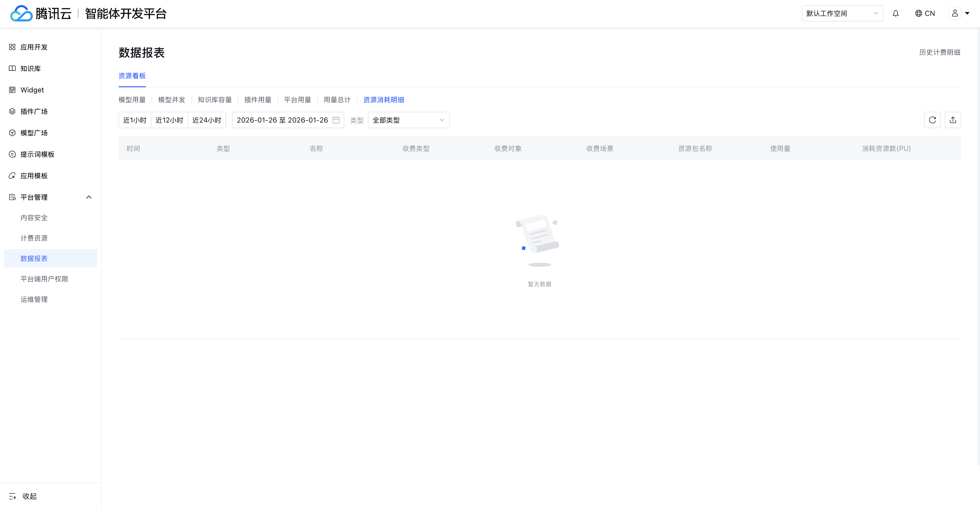Select the 近24小时 time range
The width and height of the screenshot is (980, 509).
[x=207, y=120]
